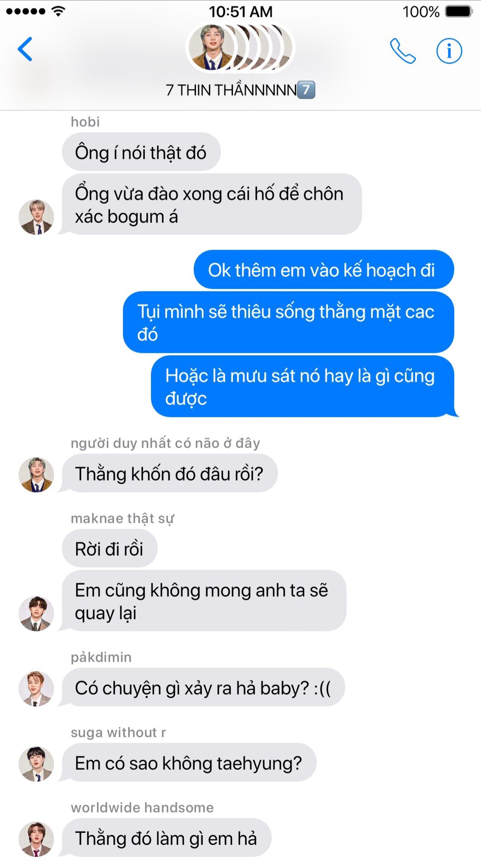Tap blue message starting 'Hoặc là mưu sát'
This screenshot has height=868, width=481.
point(303,387)
